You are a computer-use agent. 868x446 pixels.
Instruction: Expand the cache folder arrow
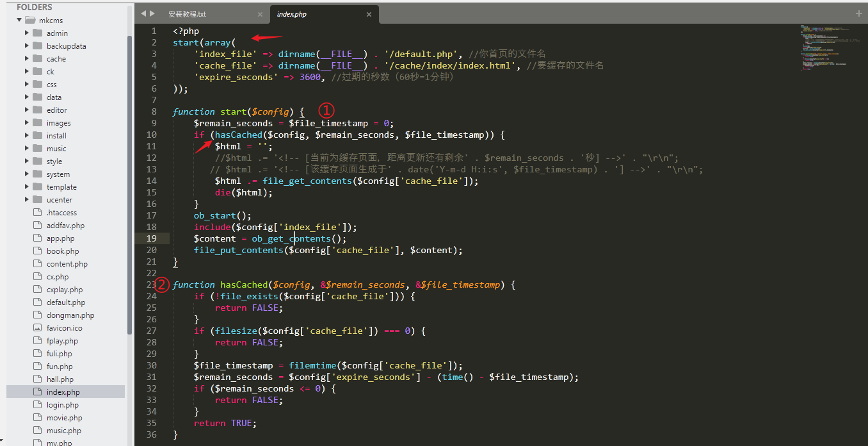tap(27, 59)
